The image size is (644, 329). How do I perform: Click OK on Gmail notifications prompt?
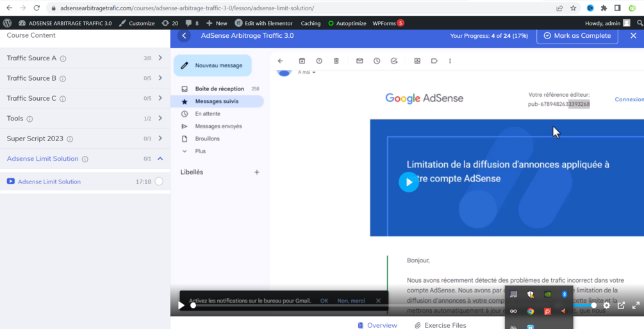tap(324, 301)
